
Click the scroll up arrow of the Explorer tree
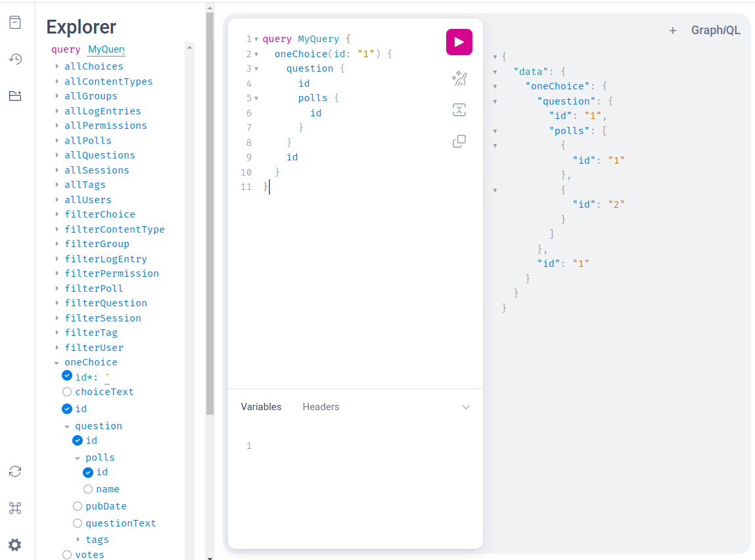(189, 47)
